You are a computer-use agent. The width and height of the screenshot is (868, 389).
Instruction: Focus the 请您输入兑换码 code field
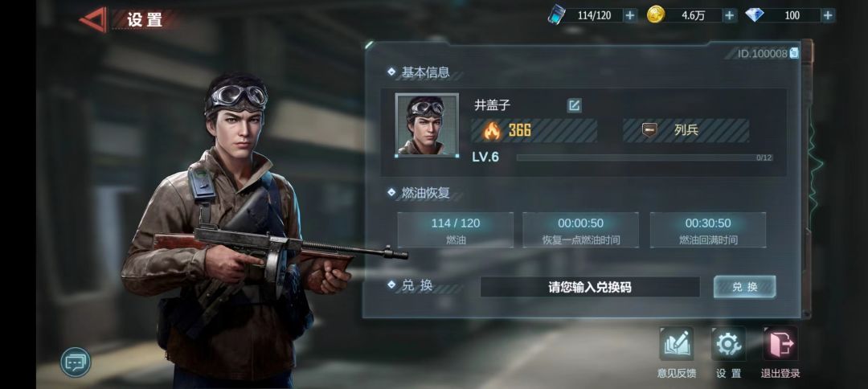590,287
